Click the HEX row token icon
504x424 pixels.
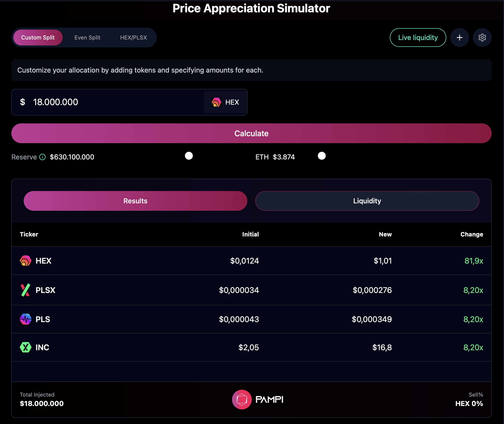25,261
